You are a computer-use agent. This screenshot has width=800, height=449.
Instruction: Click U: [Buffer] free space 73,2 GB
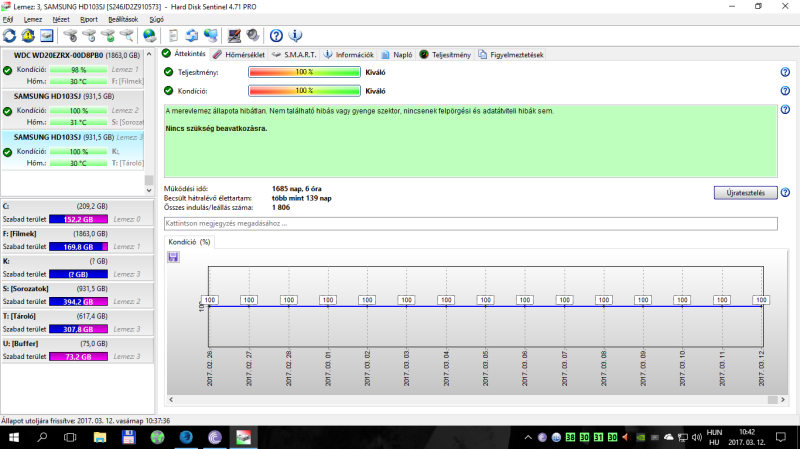(x=79, y=357)
